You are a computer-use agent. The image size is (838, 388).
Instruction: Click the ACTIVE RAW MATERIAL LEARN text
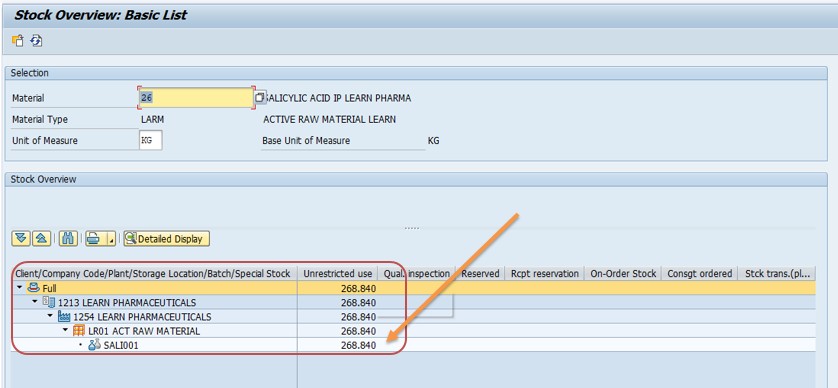[x=330, y=120]
